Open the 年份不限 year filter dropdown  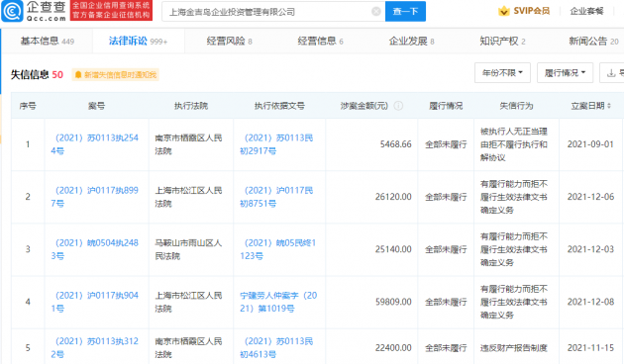pos(502,73)
